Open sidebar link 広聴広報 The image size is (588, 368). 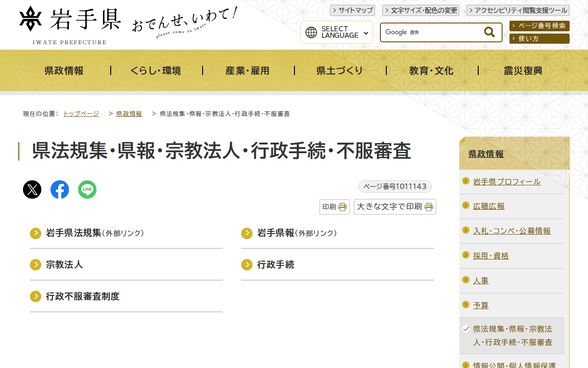click(489, 207)
